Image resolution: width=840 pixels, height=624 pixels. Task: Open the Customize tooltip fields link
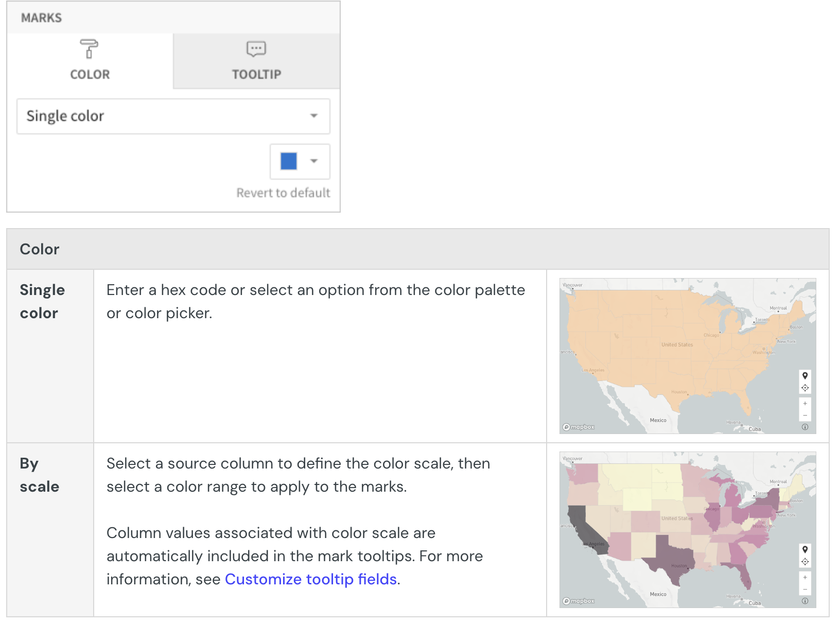click(311, 579)
